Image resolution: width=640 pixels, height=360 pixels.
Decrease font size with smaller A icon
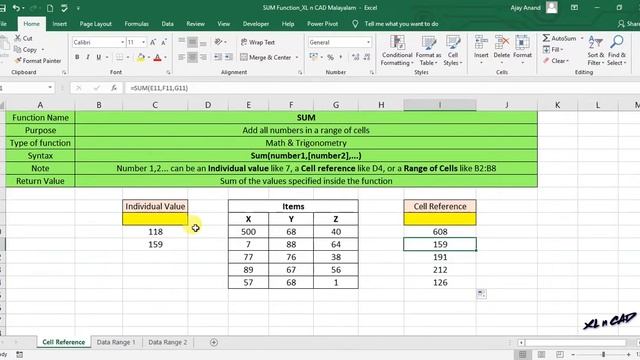164,42
